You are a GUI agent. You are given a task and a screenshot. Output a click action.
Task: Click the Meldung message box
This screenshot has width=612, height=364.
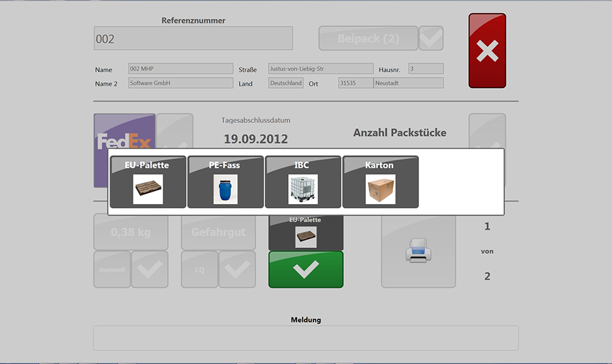click(306, 338)
